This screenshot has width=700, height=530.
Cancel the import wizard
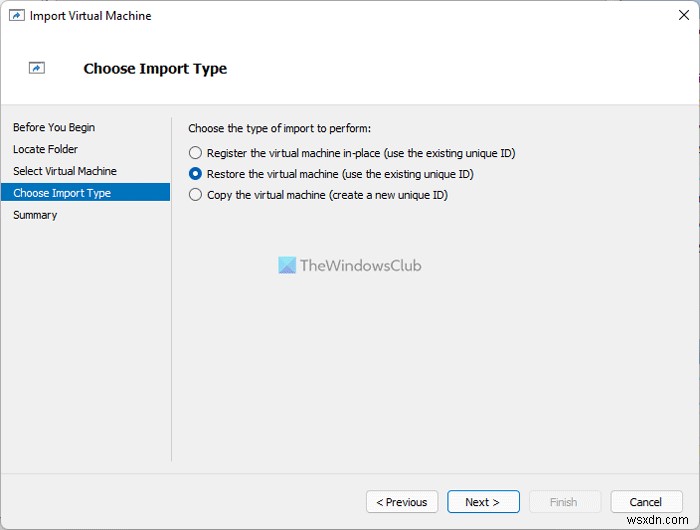coord(646,502)
